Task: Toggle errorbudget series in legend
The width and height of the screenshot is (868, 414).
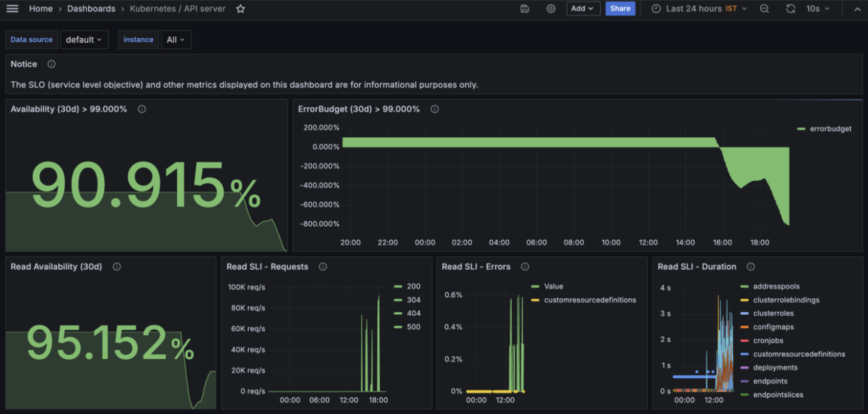Action: coord(830,129)
